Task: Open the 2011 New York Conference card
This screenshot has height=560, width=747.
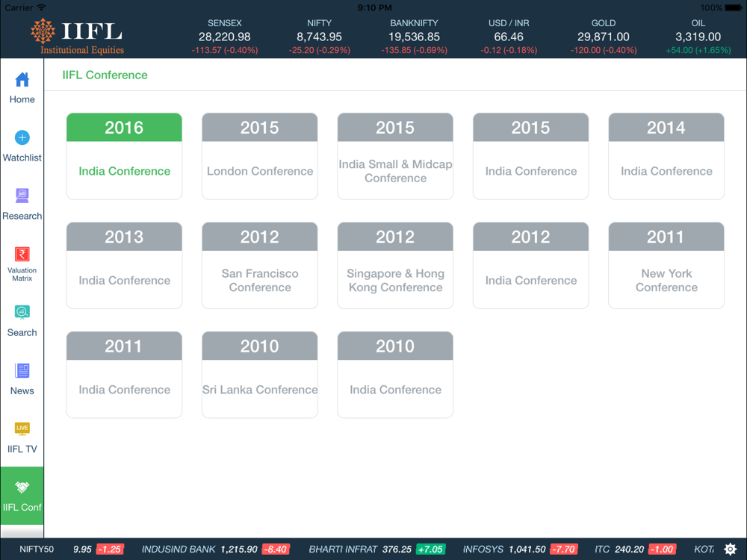Action: coord(666,265)
